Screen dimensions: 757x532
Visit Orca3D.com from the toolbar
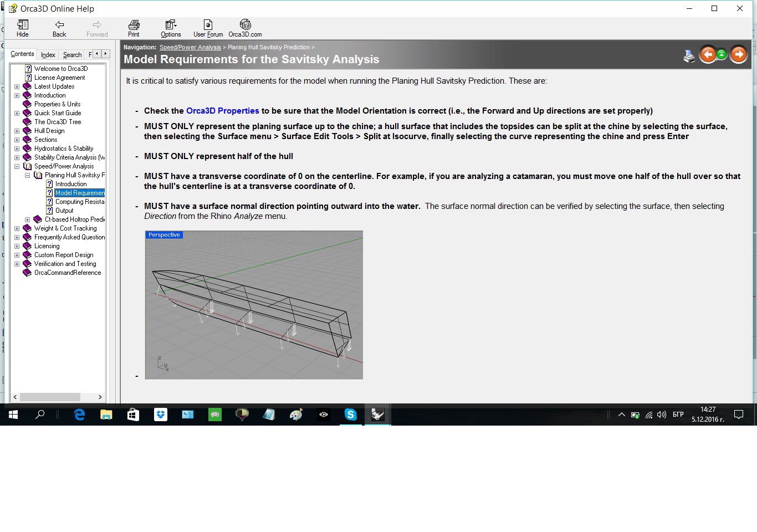245,28
